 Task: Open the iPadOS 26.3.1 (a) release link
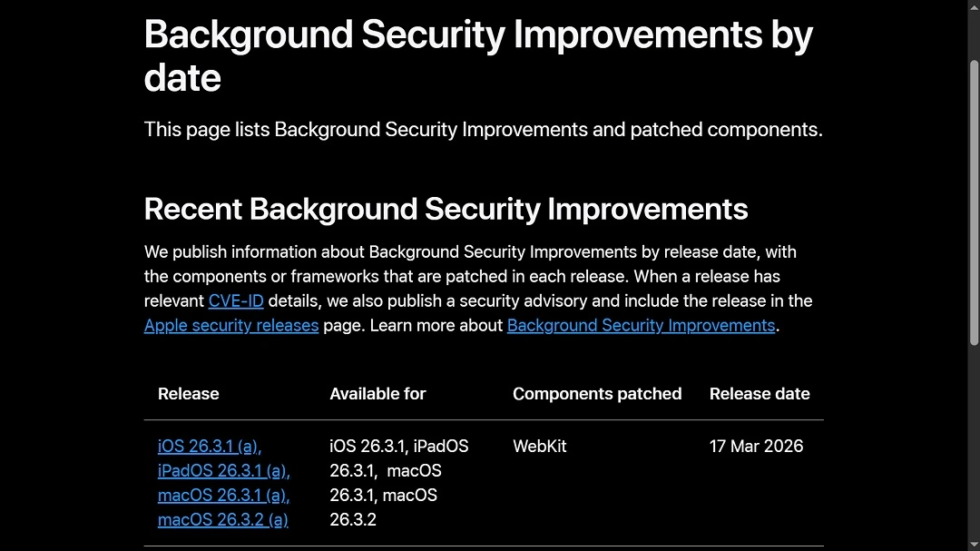pyautogui.click(x=223, y=470)
